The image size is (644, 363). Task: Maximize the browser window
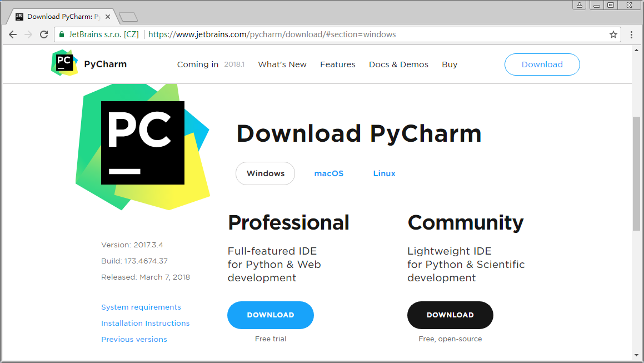(x=611, y=5)
